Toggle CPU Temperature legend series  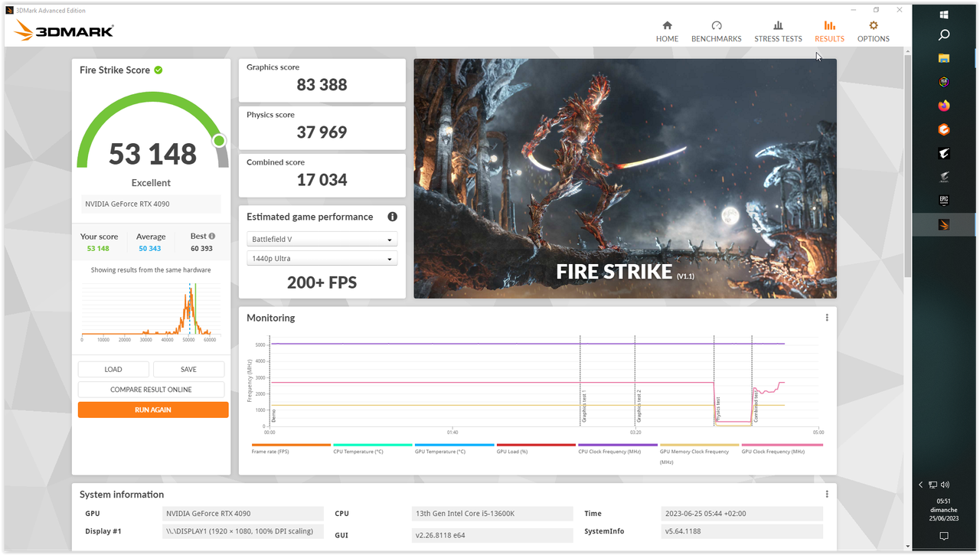click(373, 449)
